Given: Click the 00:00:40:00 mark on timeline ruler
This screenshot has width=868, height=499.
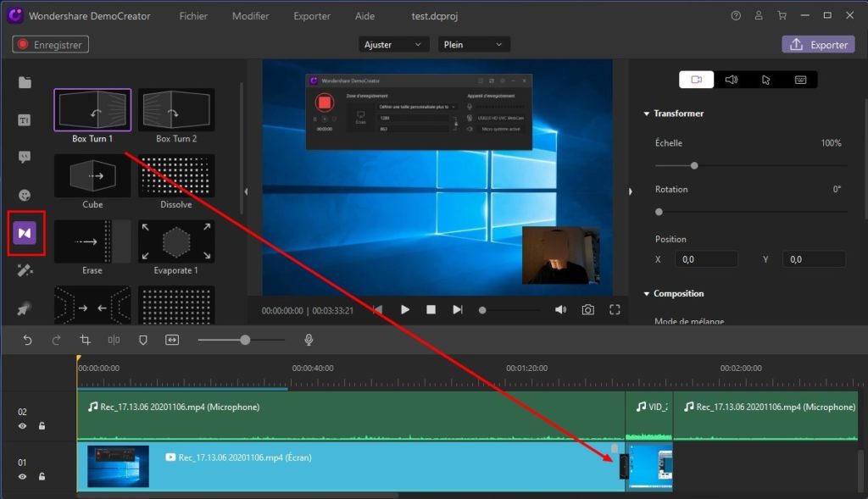Looking at the screenshot, I should 313,368.
